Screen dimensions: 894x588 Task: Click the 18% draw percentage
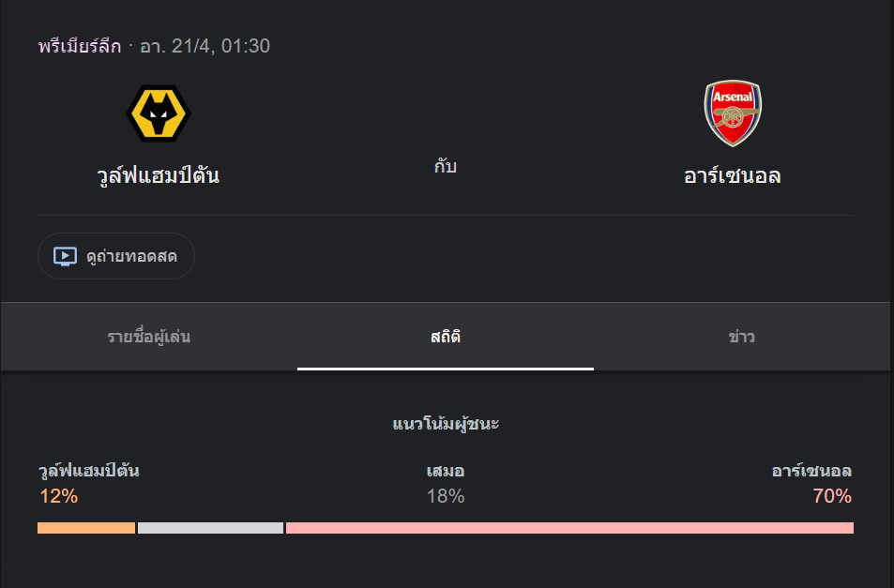[446, 496]
